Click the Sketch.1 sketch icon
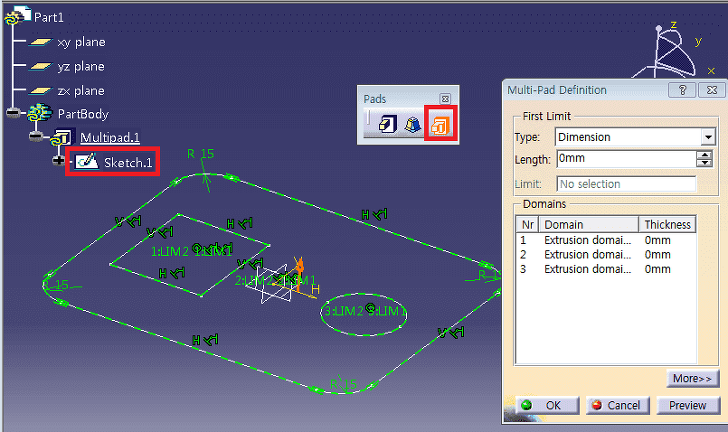 pos(87,161)
